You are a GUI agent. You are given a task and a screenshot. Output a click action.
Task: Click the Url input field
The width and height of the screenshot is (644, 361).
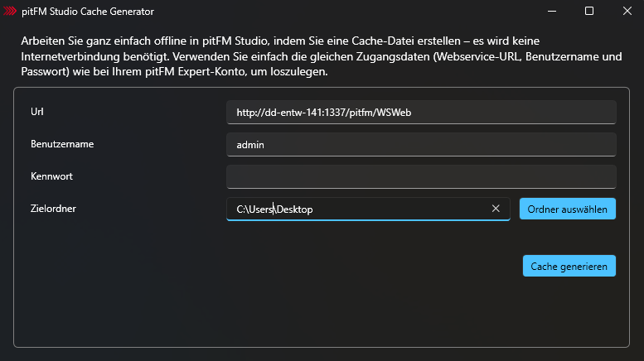[x=421, y=112]
